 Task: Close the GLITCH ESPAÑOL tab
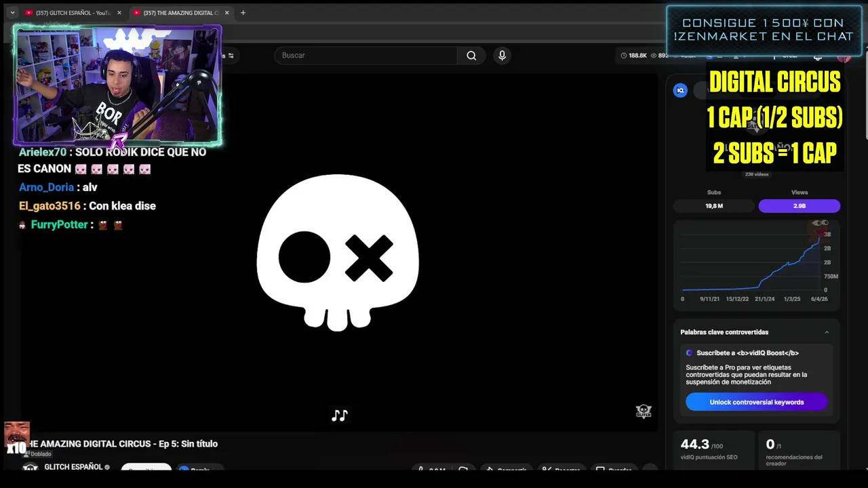click(x=119, y=13)
